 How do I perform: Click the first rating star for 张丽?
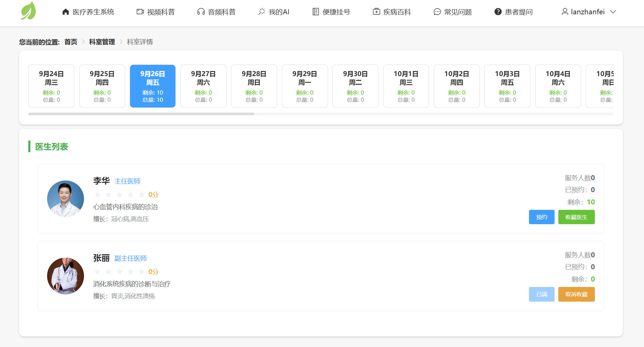(97, 272)
